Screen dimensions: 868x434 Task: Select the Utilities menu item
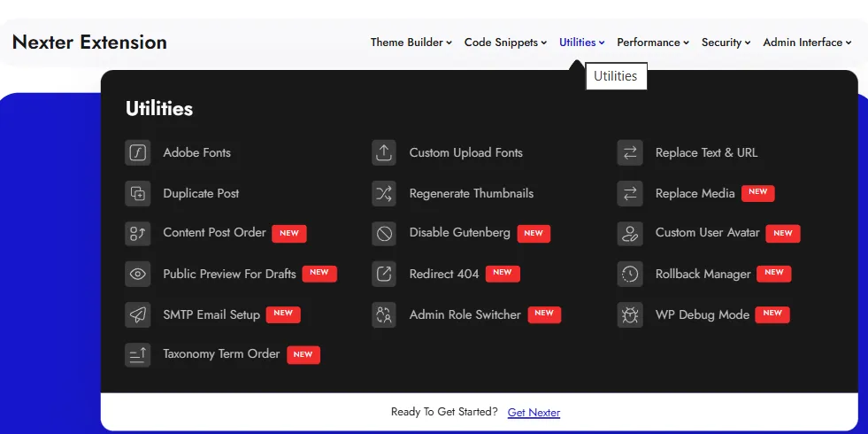[x=582, y=43]
